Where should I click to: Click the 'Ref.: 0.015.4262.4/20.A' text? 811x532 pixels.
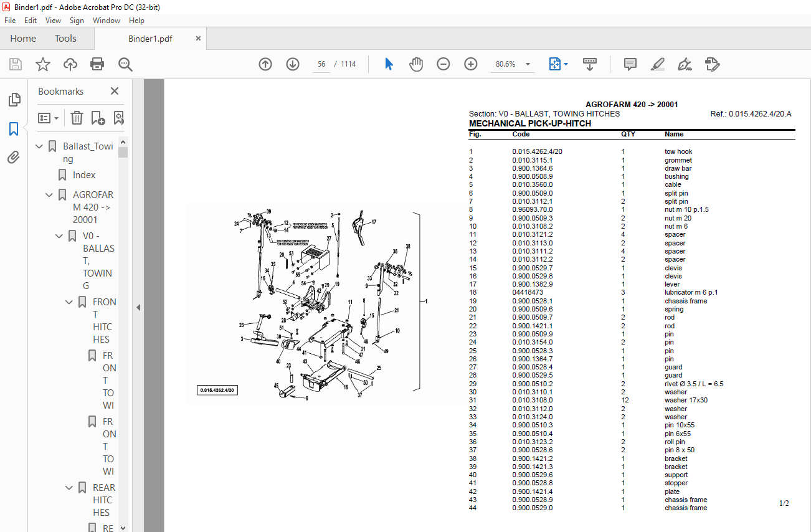pos(751,114)
